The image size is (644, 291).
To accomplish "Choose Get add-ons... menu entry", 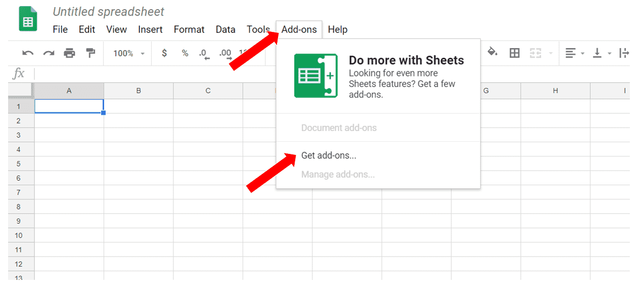I will click(329, 155).
